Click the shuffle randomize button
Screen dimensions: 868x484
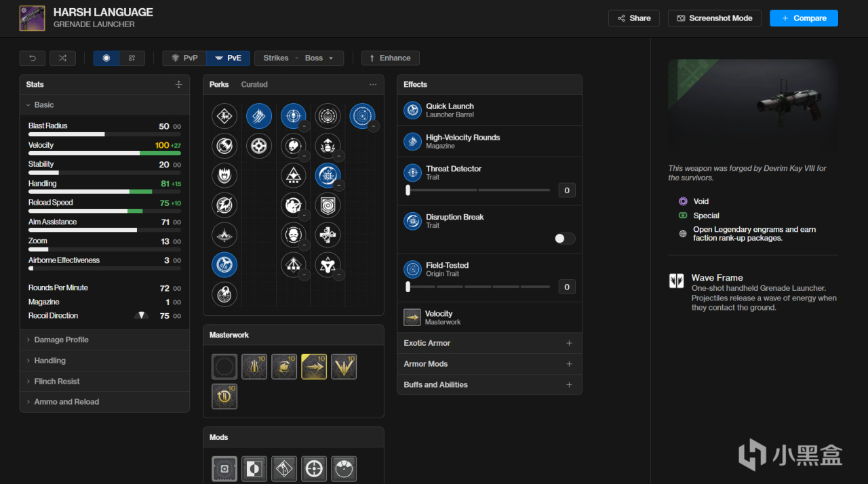pos(62,58)
